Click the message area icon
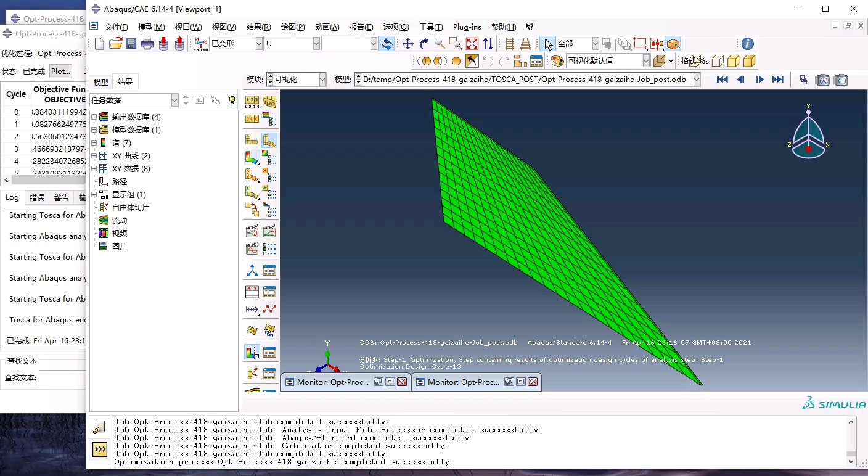 click(99, 426)
